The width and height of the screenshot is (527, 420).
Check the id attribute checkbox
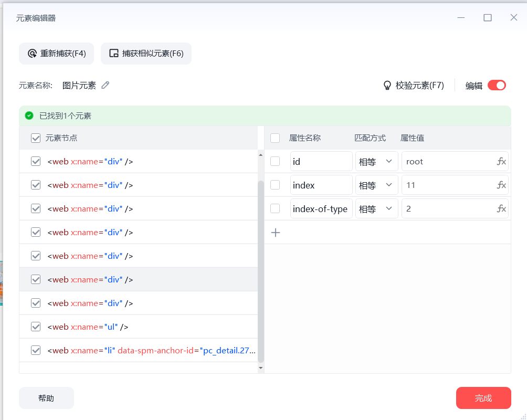point(275,162)
